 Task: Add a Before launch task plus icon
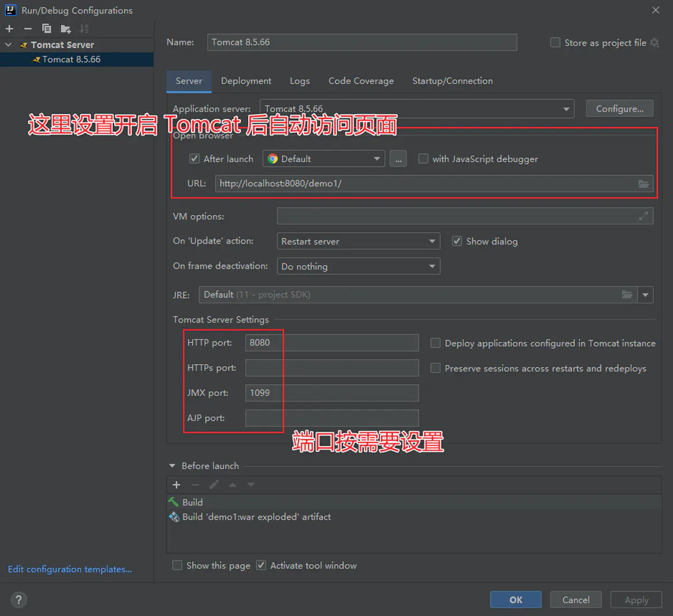(x=176, y=485)
